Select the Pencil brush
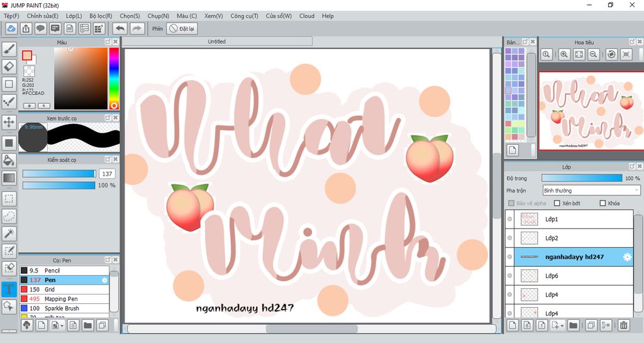The height and width of the screenshot is (343, 644). [x=65, y=271]
